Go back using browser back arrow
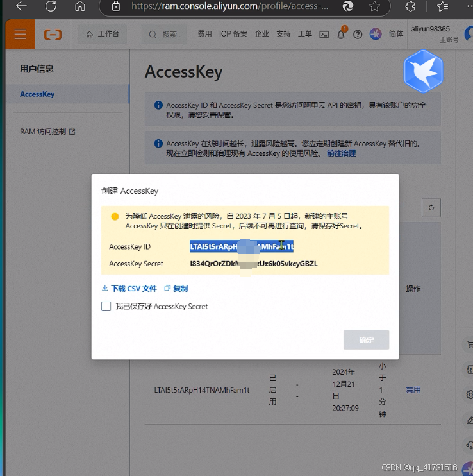Viewport: 473px width, 476px height. (x=21, y=6)
